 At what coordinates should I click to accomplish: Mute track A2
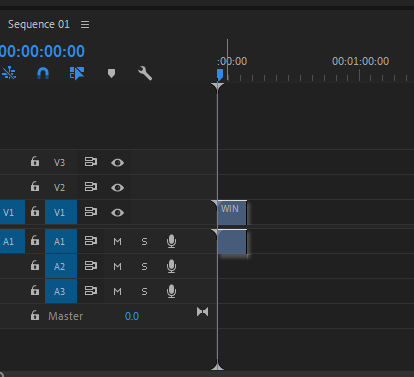(x=117, y=266)
